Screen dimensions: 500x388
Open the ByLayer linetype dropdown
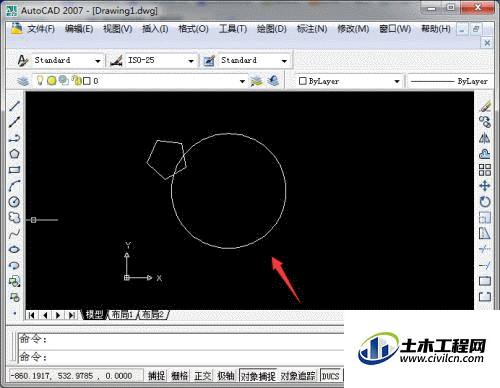pyautogui.click(x=449, y=81)
